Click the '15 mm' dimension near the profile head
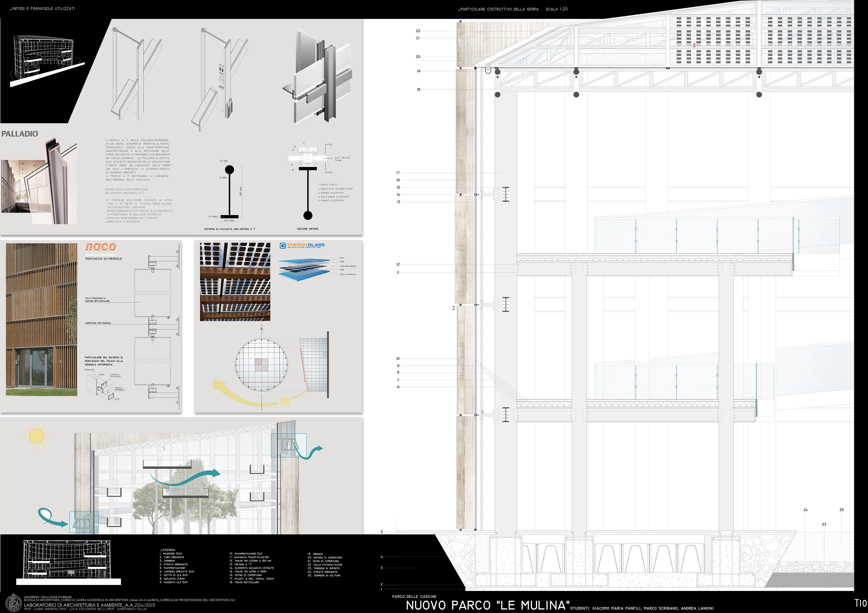 pos(223,161)
